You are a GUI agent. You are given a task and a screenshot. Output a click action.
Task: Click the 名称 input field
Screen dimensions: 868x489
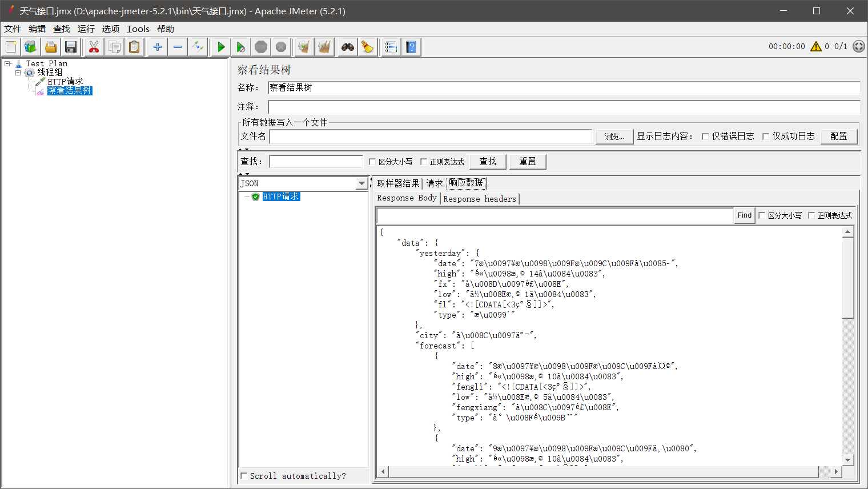[x=564, y=87]
